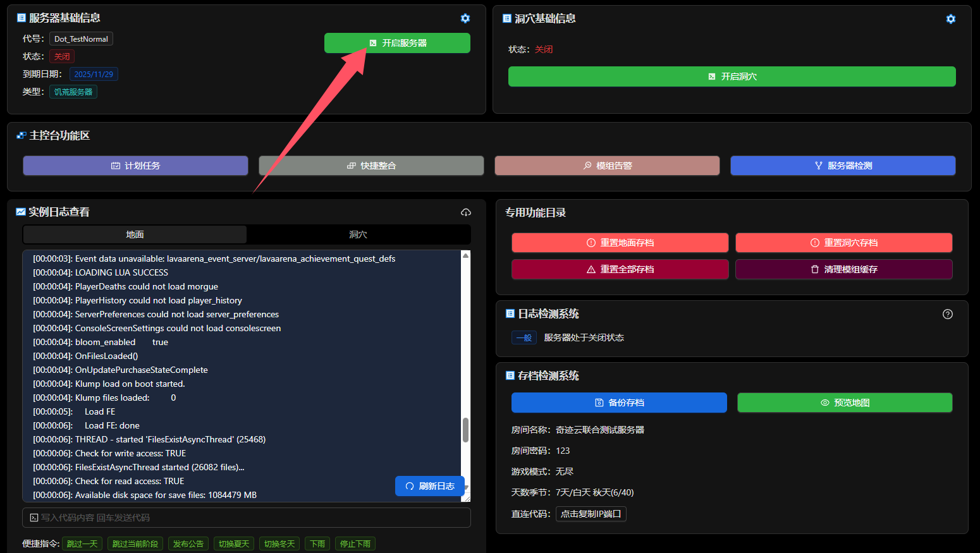
Task: Click 点击复制IP端口 copy button
Action: point(591,514)
